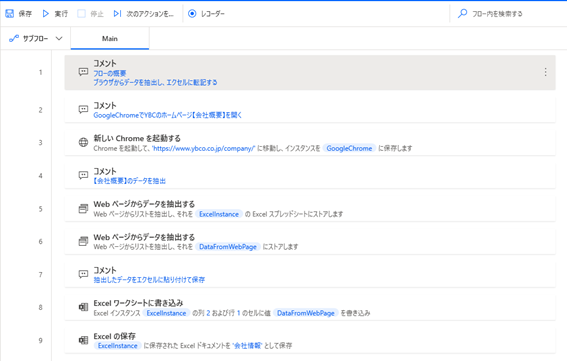Run the flow with the 実行 play icon

(46, 14)
